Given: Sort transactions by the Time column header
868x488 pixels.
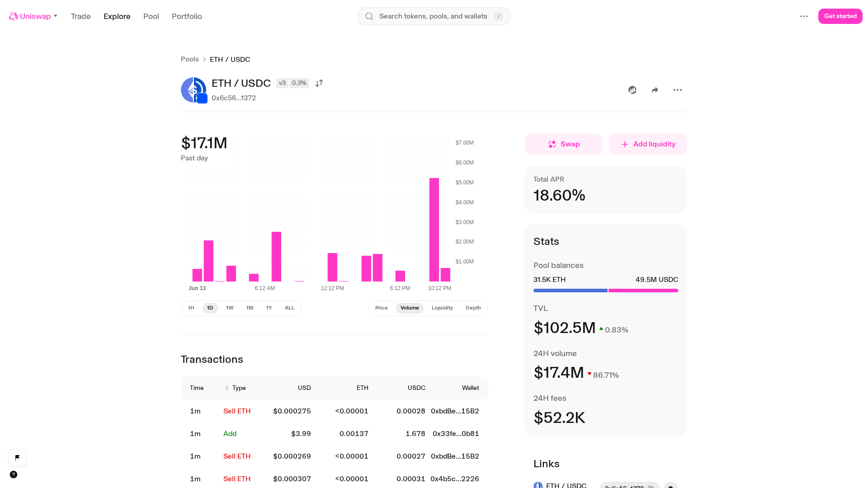Looking at the screenshot, I should click(197, 388).
